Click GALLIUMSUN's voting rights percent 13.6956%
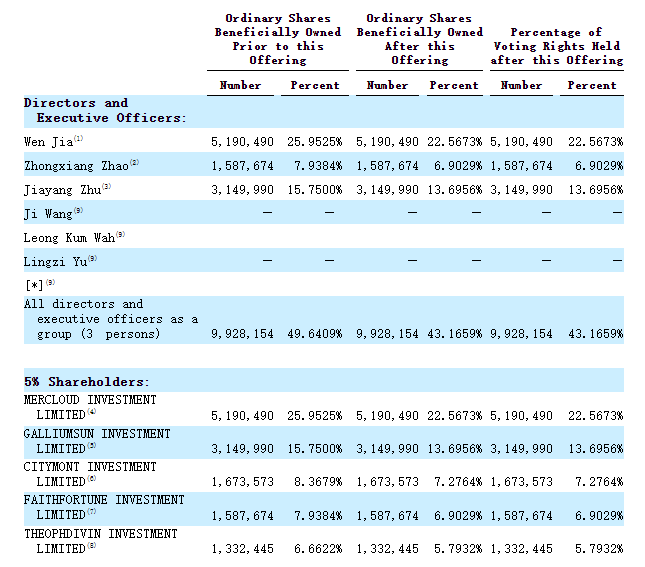645x567 pixels. pos(596,449)
